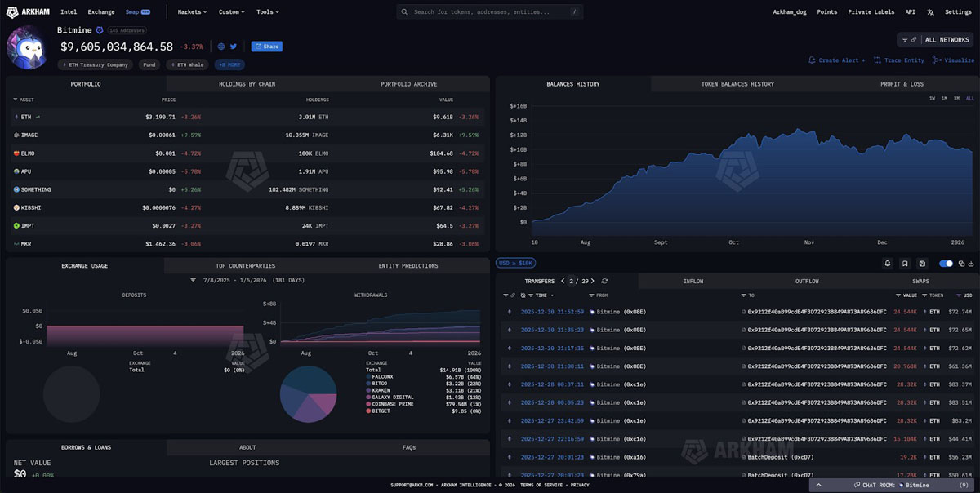Open network filter funnel next to ALL NETWORKS
The height and width of the screenshot is (493, 980).
point(906,39)
